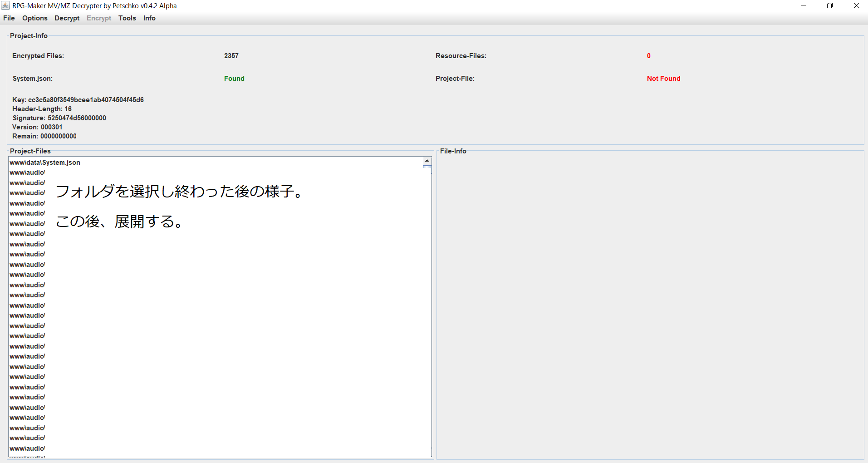Open the Encrypt menu

[99, 18]
